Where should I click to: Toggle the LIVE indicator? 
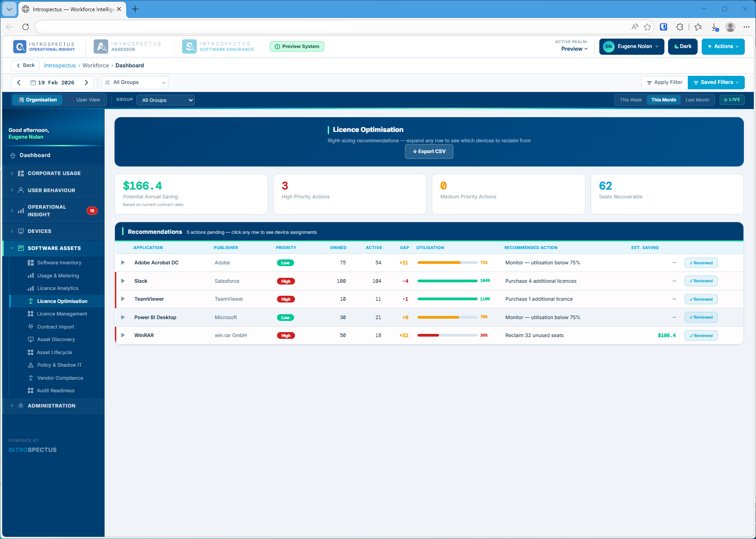(x=732, y=100)
